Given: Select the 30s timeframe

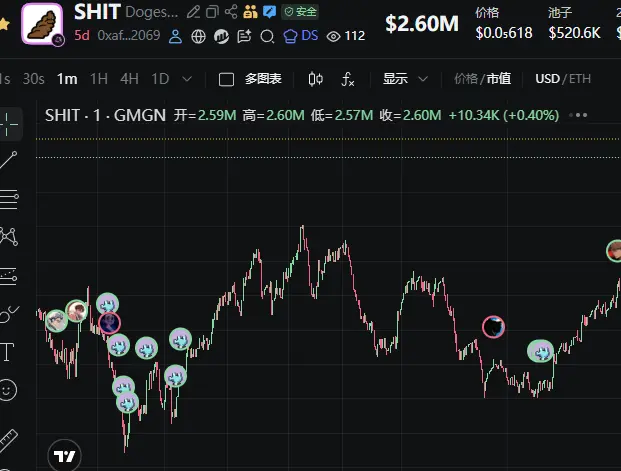Looking at the screenshot, I should (33, 79).
